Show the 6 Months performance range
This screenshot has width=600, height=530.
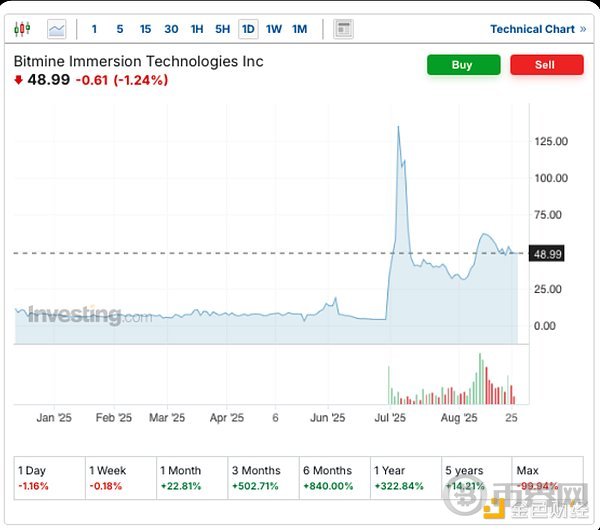[x=335, y=478]
